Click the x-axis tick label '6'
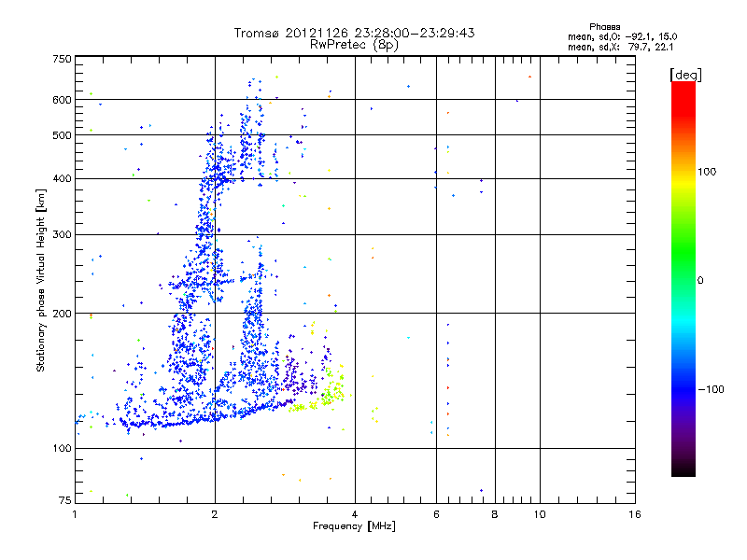 (x=436, y=514)
